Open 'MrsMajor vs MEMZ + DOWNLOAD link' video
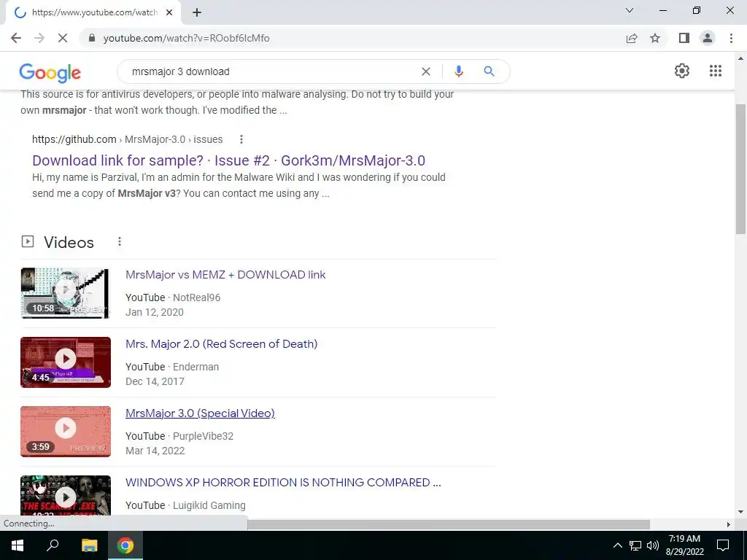Viewport: 747px width, 560px height. (x=225, y=275)
